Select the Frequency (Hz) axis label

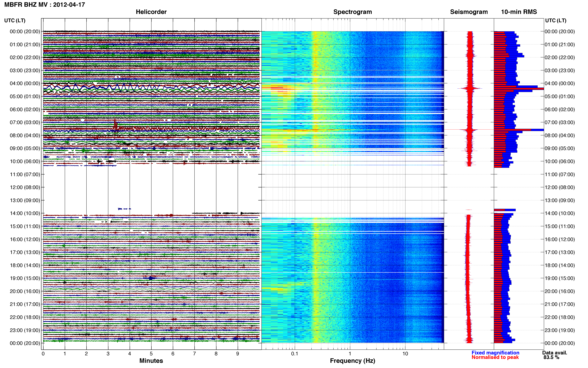352,361
